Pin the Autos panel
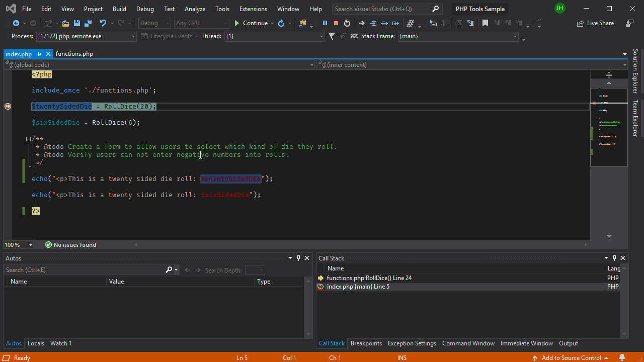The width and height of the screenshot is (644, 362). coord(298,258)
